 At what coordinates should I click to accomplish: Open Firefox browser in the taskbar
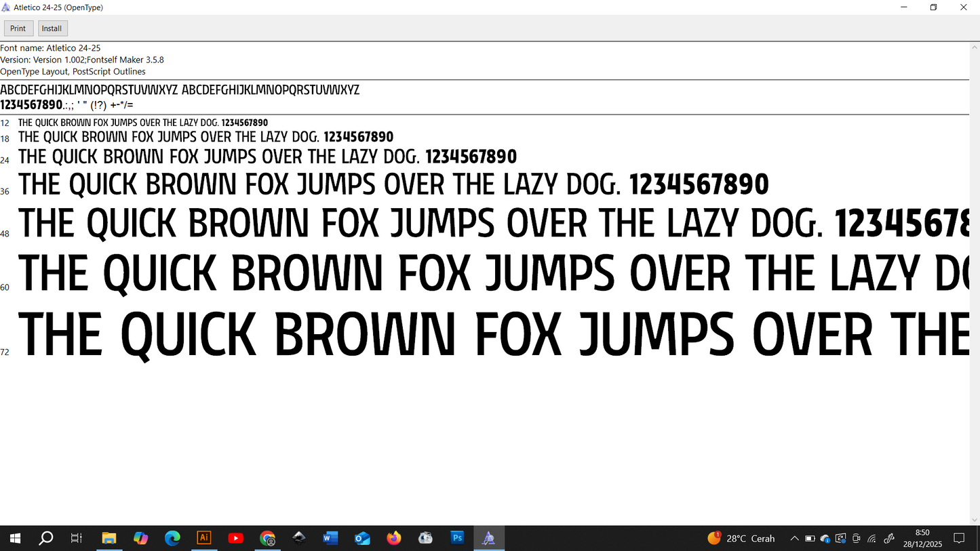click(394, 538)
